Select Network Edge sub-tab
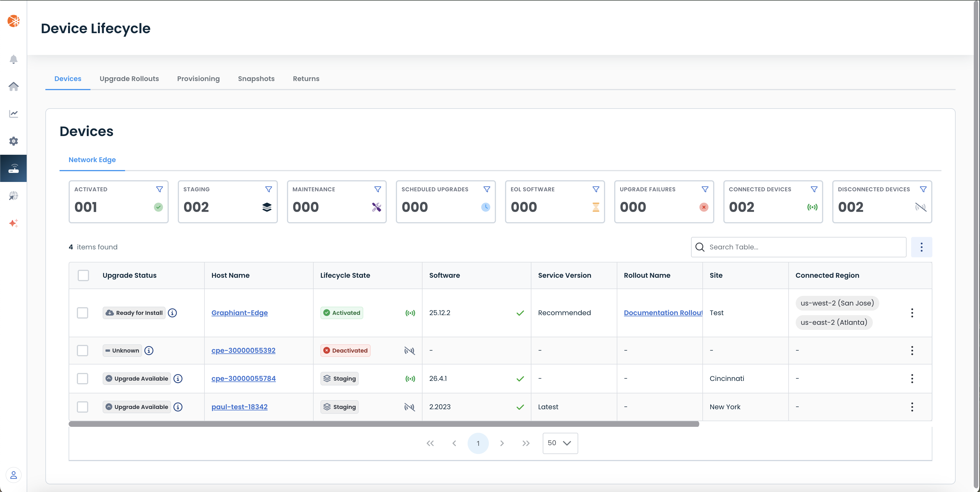The image size is (980, 492). tap(92, 160)
